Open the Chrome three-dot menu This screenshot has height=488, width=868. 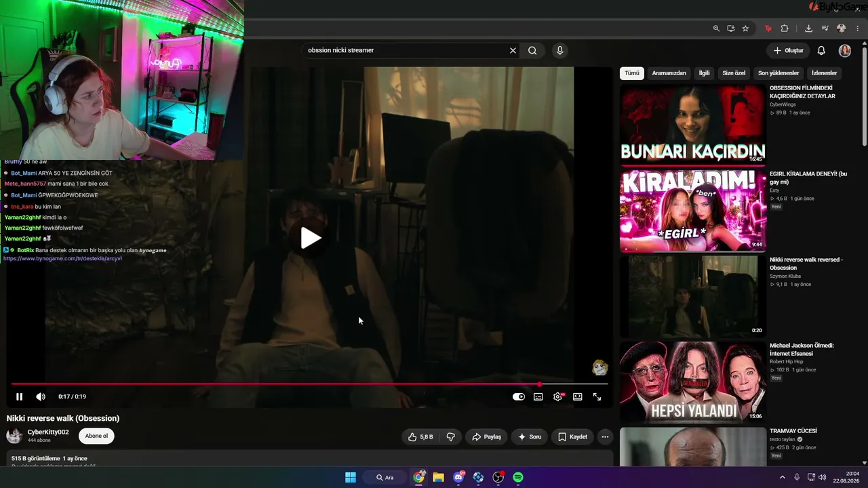(x=858, y=28)
